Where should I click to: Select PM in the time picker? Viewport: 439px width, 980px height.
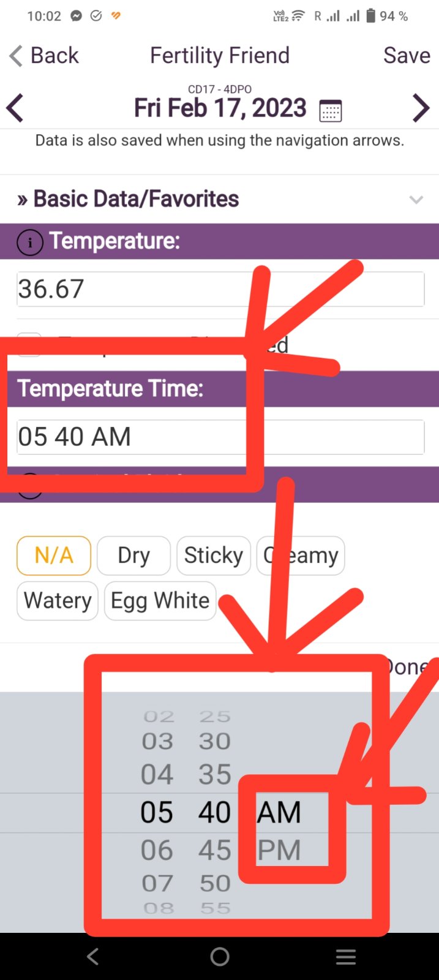279,850
